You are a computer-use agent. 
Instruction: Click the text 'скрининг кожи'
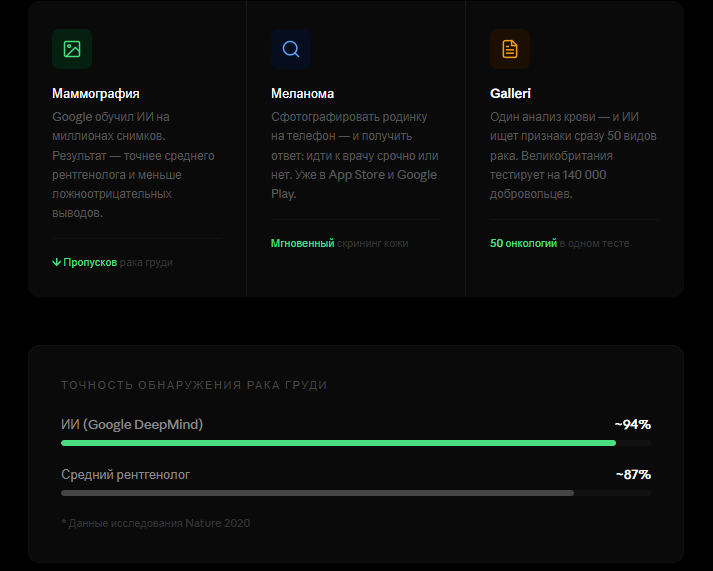(372, 243)
